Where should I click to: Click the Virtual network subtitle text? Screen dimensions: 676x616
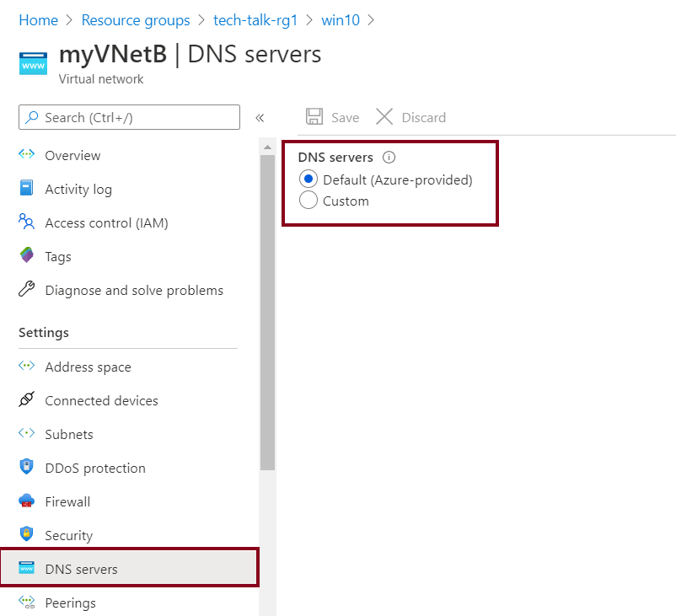point(101,79)
